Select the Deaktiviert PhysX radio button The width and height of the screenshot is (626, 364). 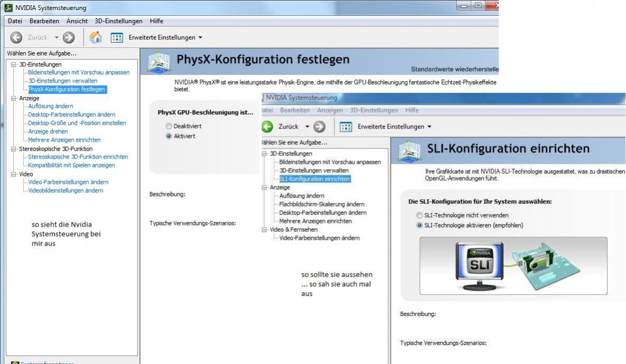click(169, 126)
